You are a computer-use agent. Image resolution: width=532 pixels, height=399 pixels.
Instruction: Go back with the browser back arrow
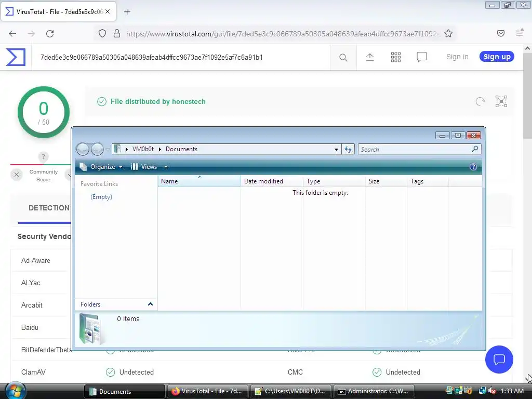coord(12,34)
